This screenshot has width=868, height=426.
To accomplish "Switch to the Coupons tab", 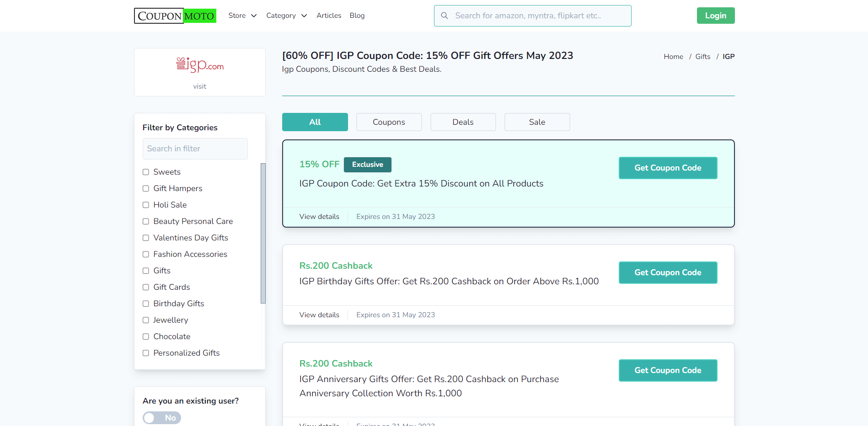I will coord(389,122).
